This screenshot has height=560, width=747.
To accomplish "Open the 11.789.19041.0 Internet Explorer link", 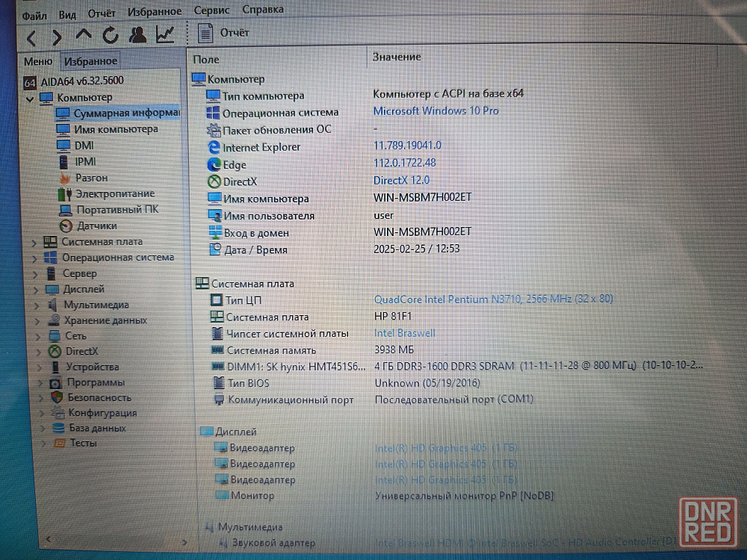I will [x=407, y=146].
